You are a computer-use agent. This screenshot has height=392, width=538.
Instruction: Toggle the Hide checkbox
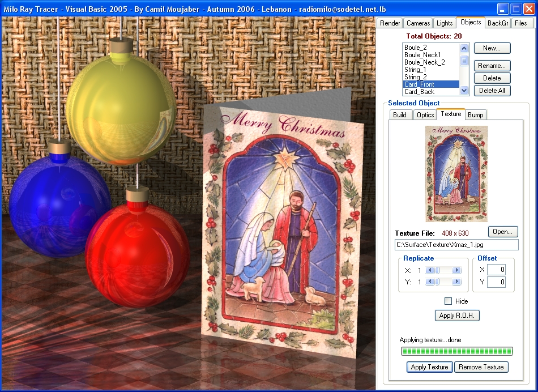[x=448, y=301]
